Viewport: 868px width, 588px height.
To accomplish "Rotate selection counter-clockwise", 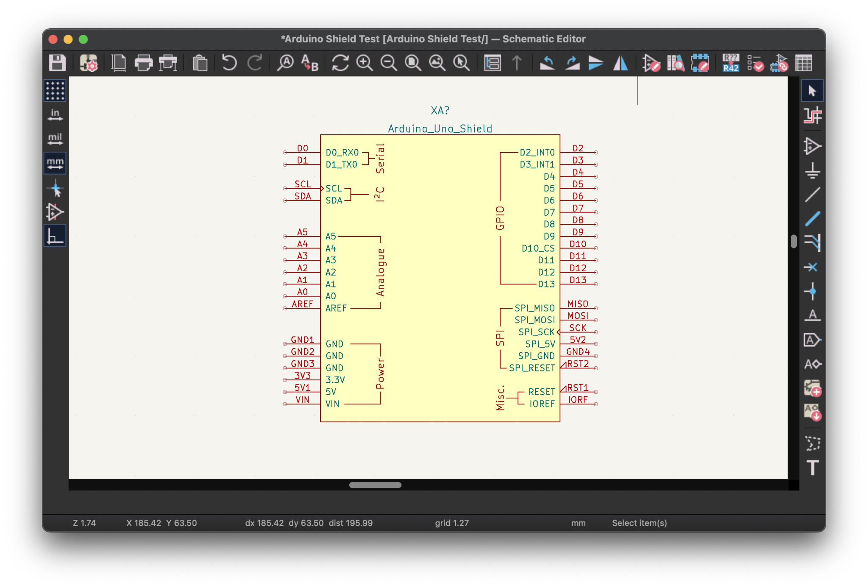I will tap(547, 63).
